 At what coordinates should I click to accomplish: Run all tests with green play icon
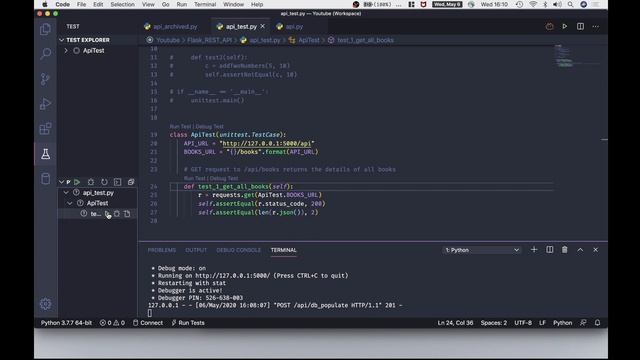tap(77, 182)
